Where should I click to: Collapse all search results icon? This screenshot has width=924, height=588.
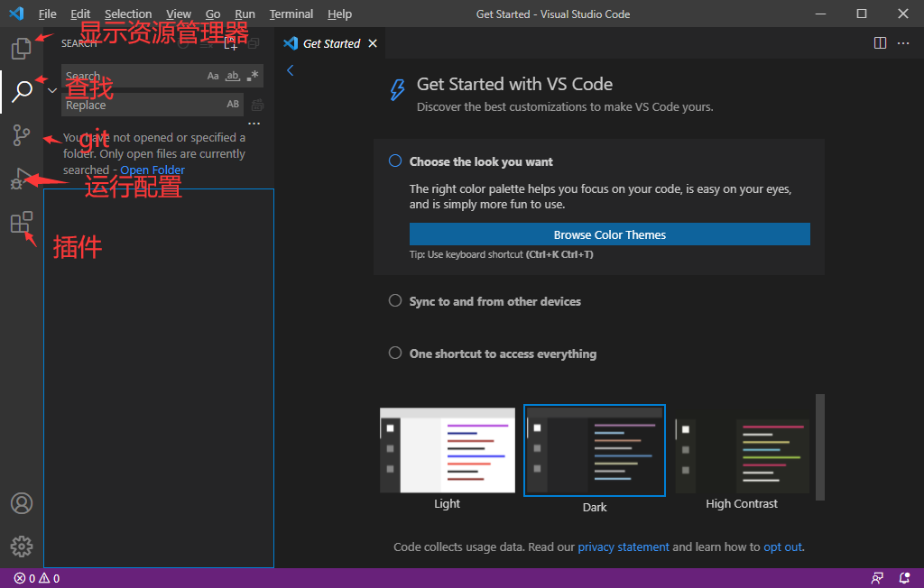coord(254,43)
